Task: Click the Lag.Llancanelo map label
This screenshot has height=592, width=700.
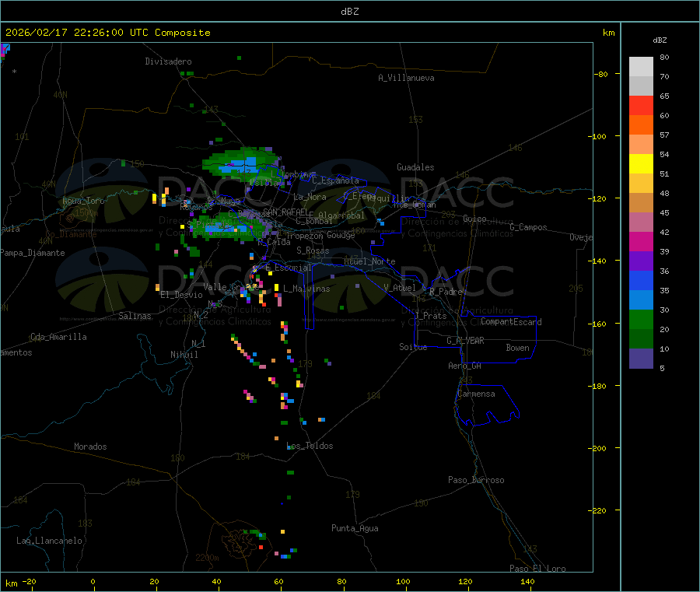Action: [x=50, y=541]
